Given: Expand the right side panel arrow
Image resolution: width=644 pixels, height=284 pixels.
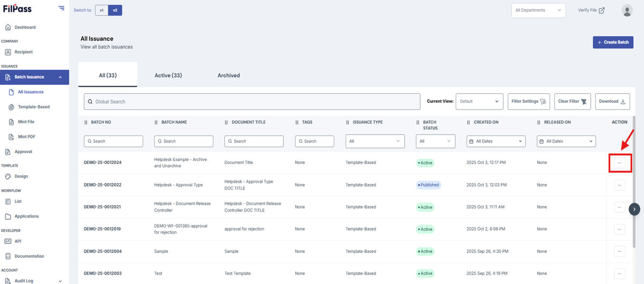Looking at the screenshot, I should click(634, 209).
